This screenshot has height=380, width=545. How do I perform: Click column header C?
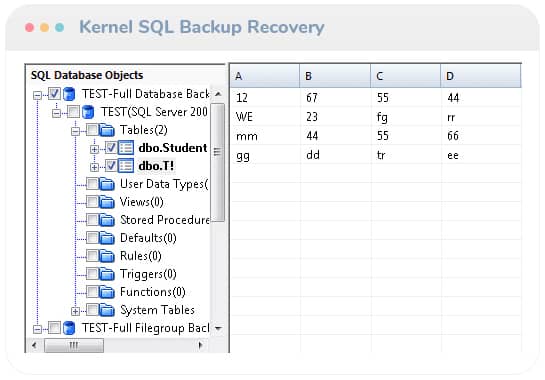point(406,76)
